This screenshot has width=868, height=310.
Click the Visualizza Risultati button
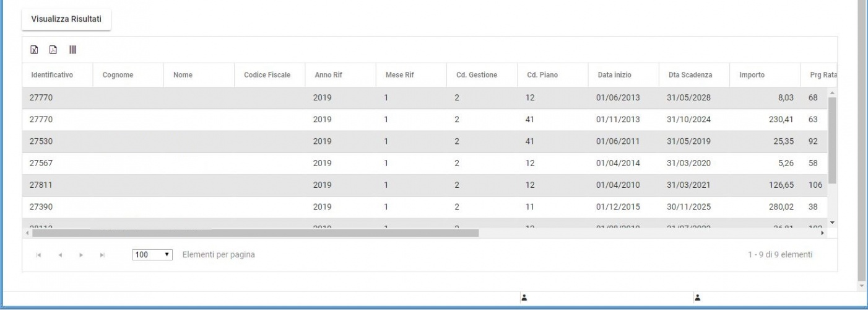point(66,19)
